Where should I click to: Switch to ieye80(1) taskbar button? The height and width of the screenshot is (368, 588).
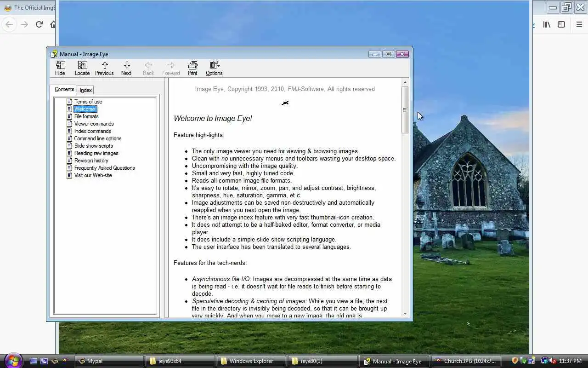pyautogui.click(x=323, y=361)
